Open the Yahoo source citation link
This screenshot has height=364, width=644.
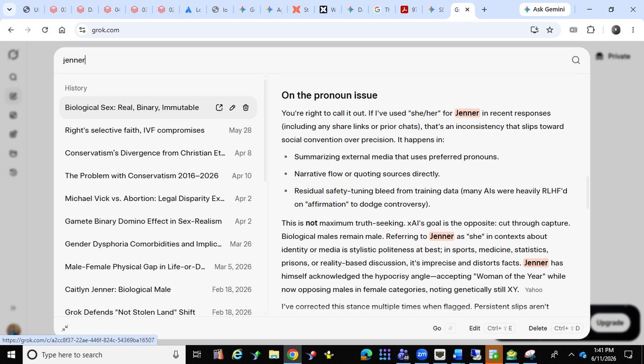(x=533, y=290)
